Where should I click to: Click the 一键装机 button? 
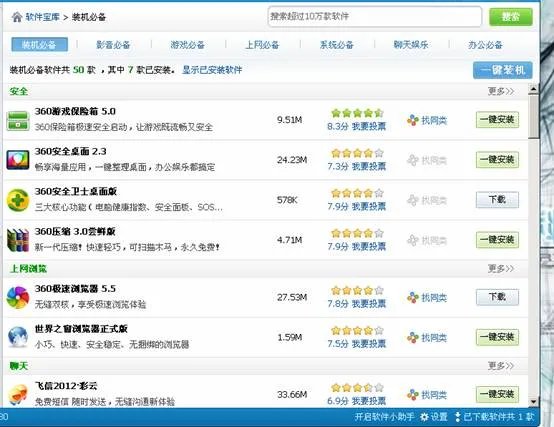502,70
